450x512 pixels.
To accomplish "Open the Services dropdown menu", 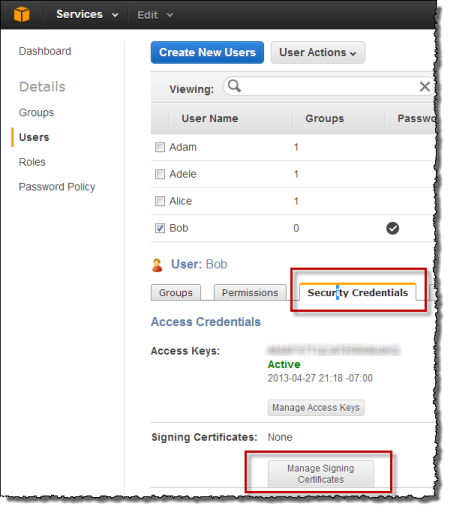I will point(87,15).
